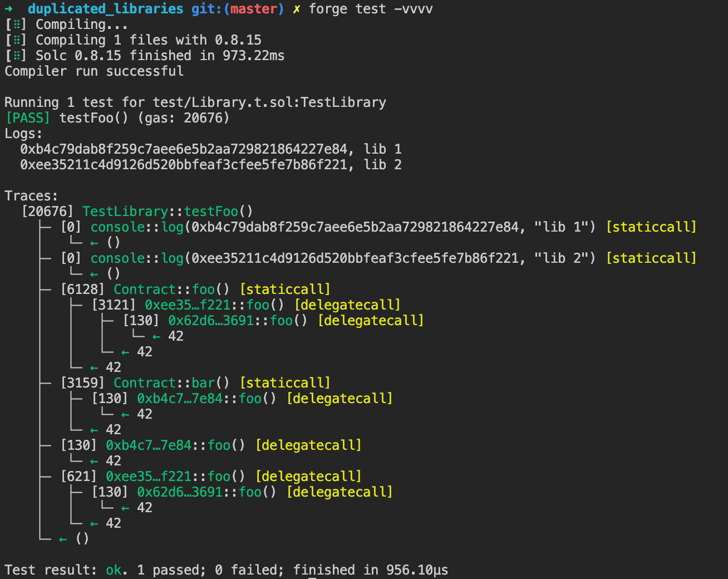The width and height of the screenshot is (728, 579).
Task: Click the [delegatecall] tag on the [3121] row
Action: tap(347, 305)
